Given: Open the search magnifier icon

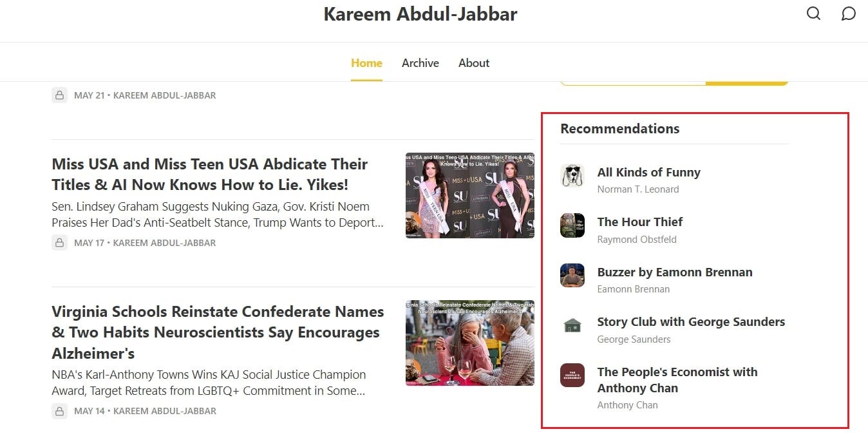Looking at the screenshot, I should click(814, 14).
